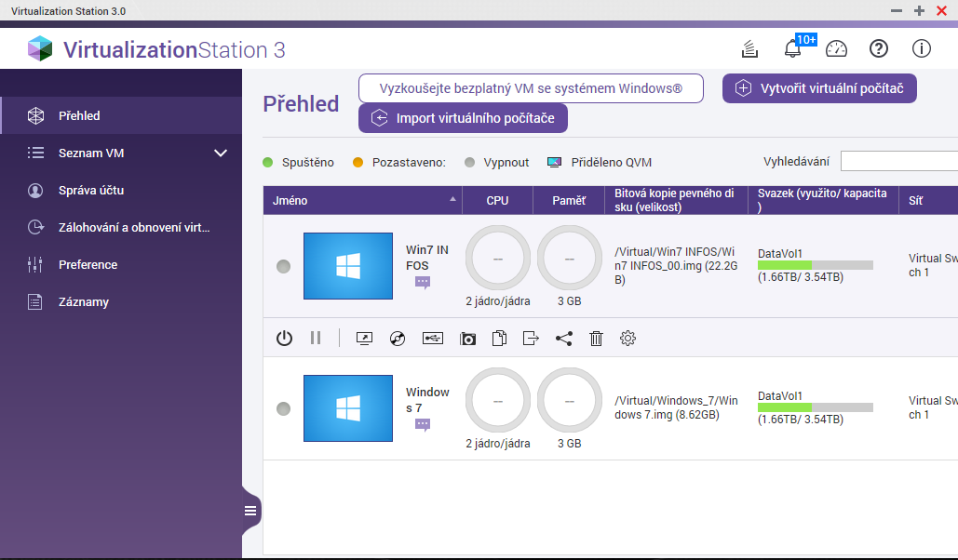
Task: Open the help question mark icon
Action: [x=879, y=49]
